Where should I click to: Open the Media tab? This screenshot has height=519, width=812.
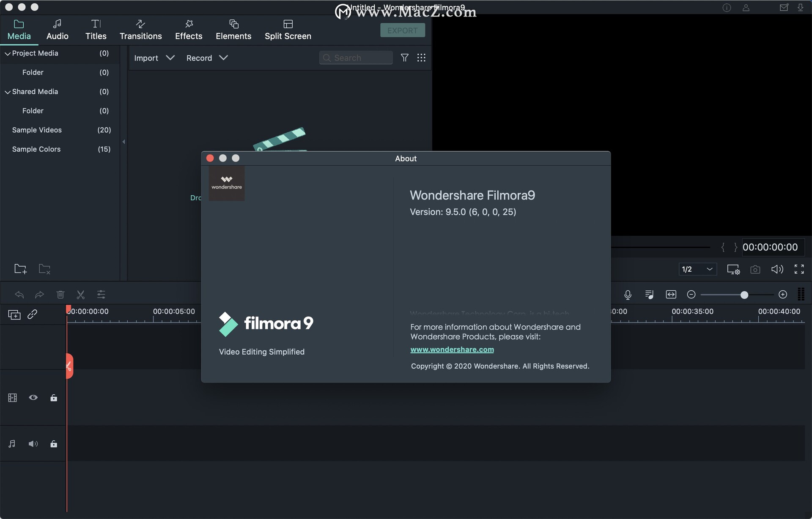point(19,30)
